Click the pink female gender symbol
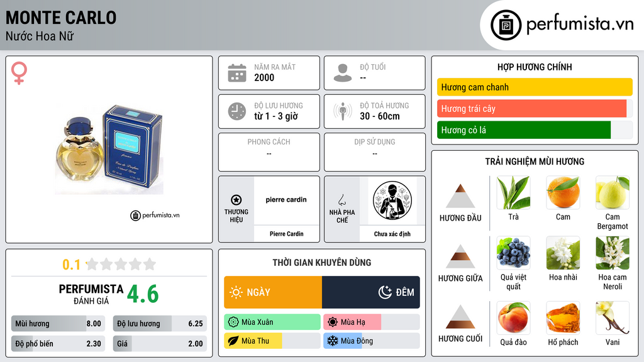 [x=19, y=73]
